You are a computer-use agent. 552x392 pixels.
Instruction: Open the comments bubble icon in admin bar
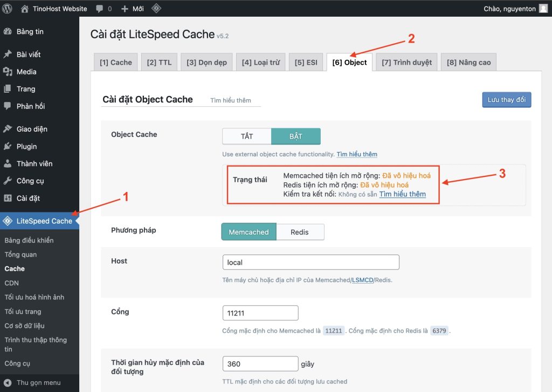click(100, 9)
